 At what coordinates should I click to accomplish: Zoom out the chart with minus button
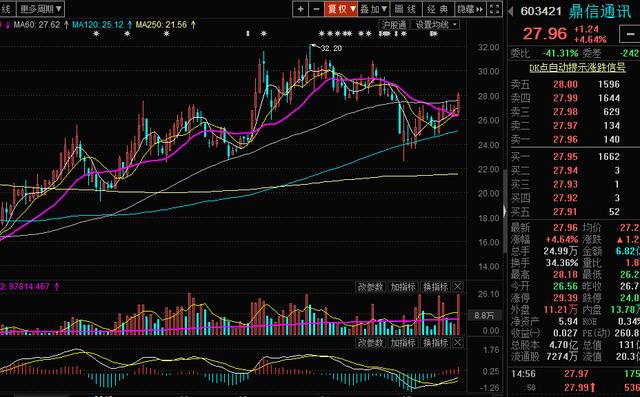(x=316, y=9)
